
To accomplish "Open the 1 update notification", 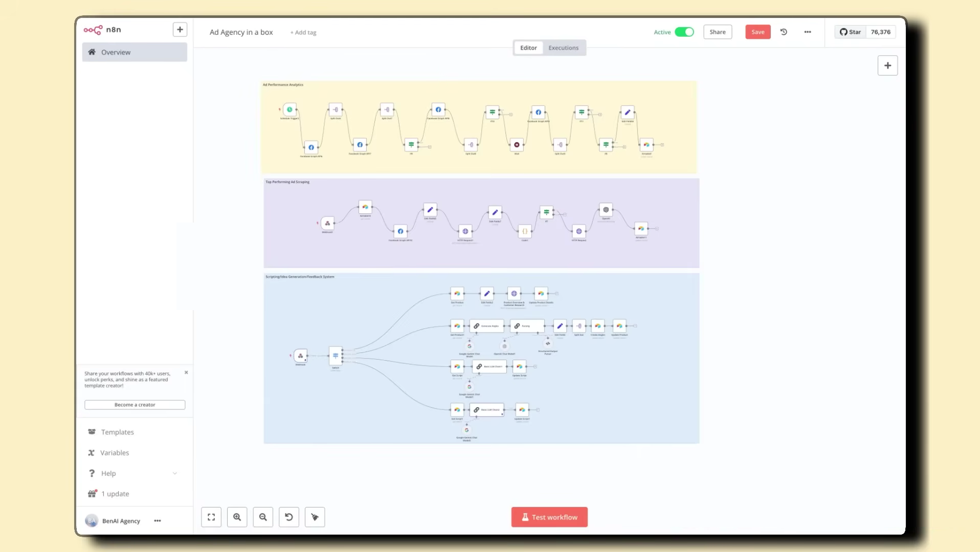I will pos(115,494).
